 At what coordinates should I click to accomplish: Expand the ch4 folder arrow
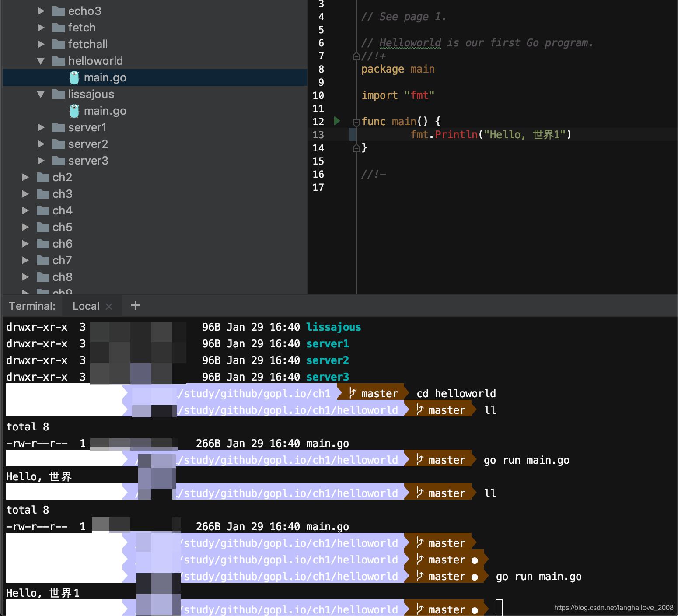pyautogui.click(x=25, y=210)
